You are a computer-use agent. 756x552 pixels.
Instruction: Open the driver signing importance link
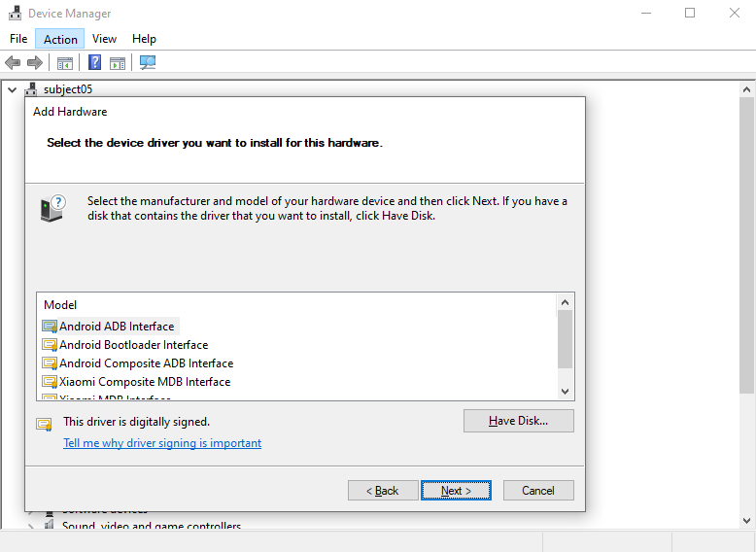pyautogui.click(x=162, y=443)
